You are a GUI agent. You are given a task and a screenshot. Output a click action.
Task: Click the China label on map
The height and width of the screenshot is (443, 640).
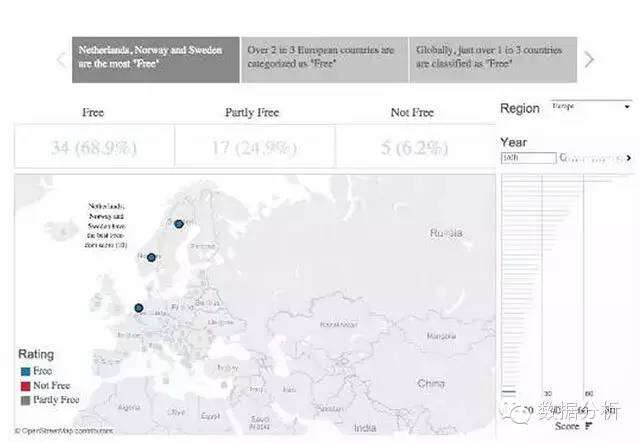click(431, 383)
